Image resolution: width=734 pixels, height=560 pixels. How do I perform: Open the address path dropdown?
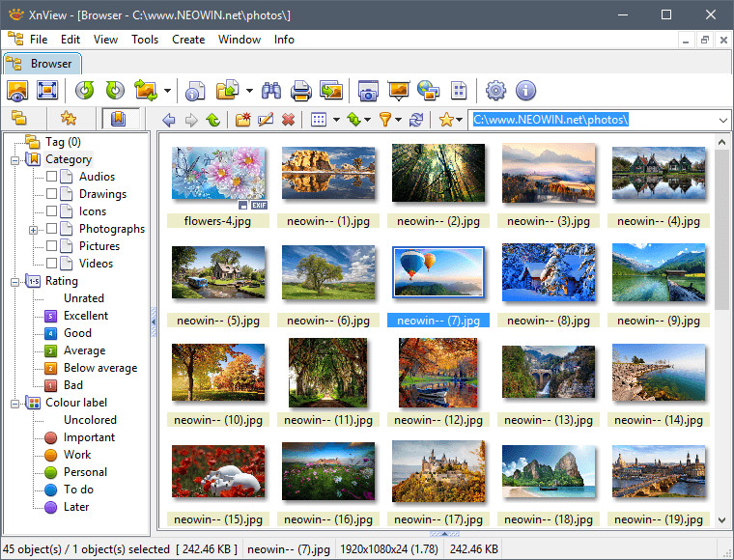pos(723,120)
